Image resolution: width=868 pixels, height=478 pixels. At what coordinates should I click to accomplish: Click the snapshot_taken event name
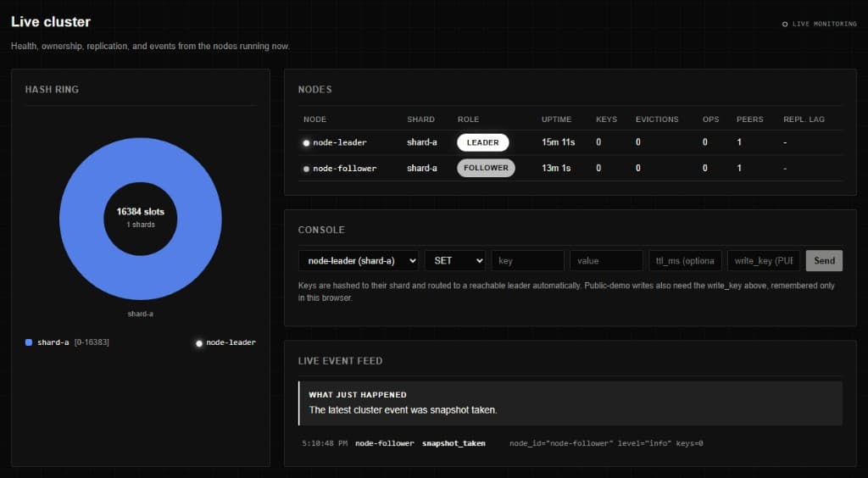pyautogui.click(x=454, y=444)
